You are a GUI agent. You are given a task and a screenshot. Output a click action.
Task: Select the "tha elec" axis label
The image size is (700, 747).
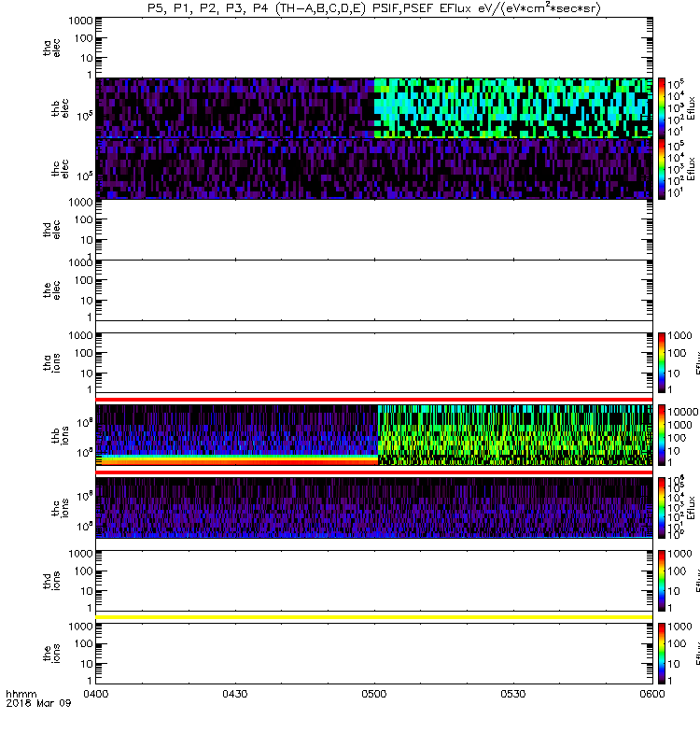pos(51,49)
